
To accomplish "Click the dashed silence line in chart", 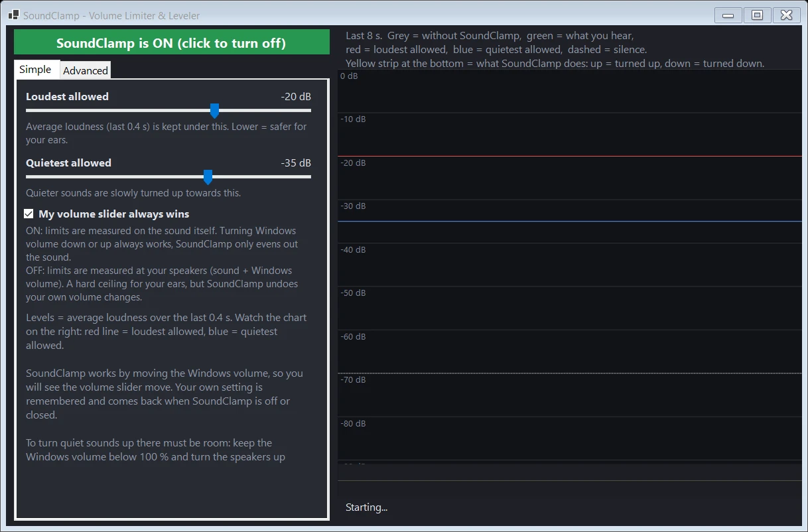I will pos(570,373).
